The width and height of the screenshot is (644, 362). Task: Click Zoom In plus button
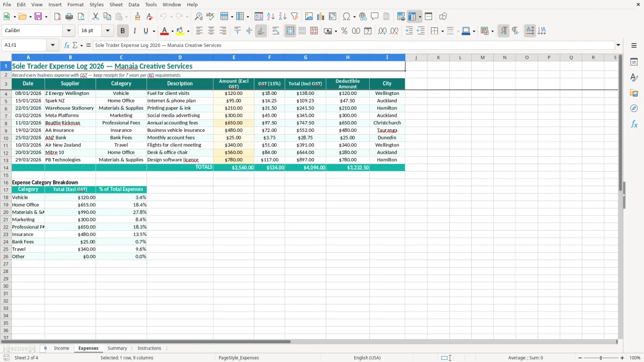click(623, 358)
